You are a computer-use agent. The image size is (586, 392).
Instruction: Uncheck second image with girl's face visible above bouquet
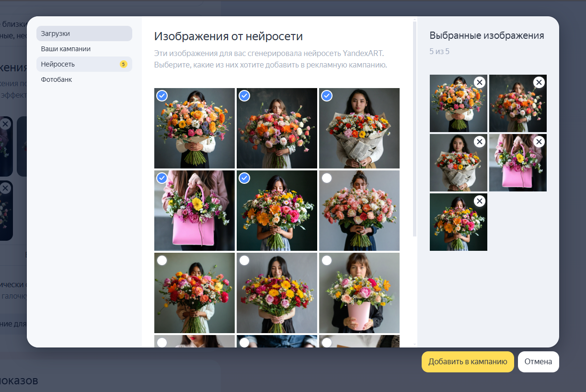tap(244, 96)
